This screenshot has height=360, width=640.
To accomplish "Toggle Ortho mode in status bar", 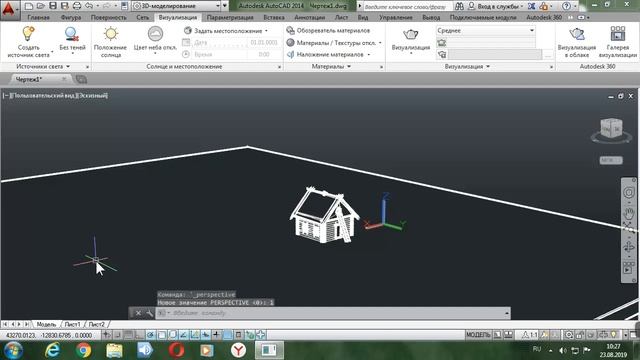I will tap(139, 335).
